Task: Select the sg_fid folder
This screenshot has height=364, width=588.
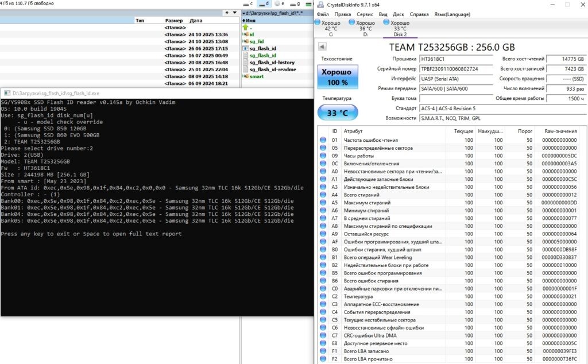Action: 257,41
